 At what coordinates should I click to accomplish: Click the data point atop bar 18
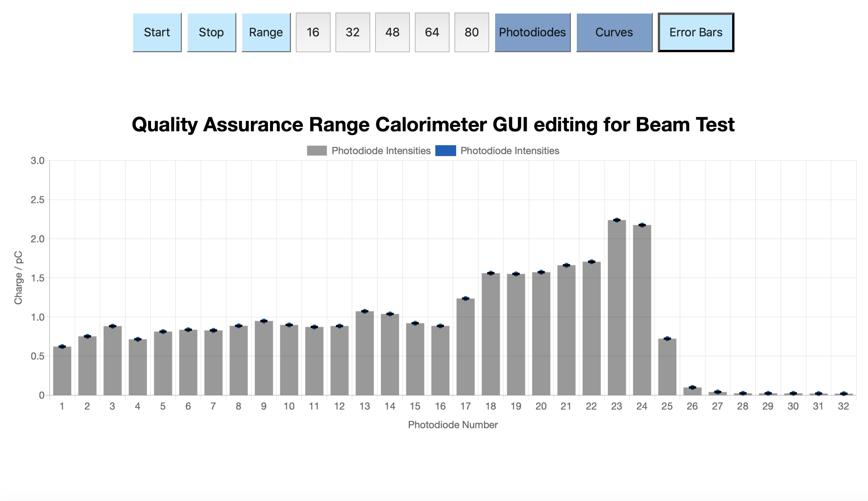coord(490,273)
